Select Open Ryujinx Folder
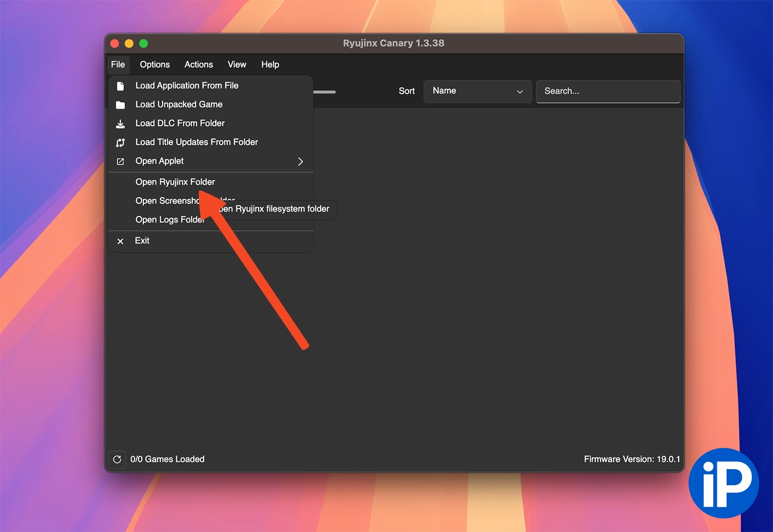This screenshot has width=773, height=532. (x=211, y=182)
